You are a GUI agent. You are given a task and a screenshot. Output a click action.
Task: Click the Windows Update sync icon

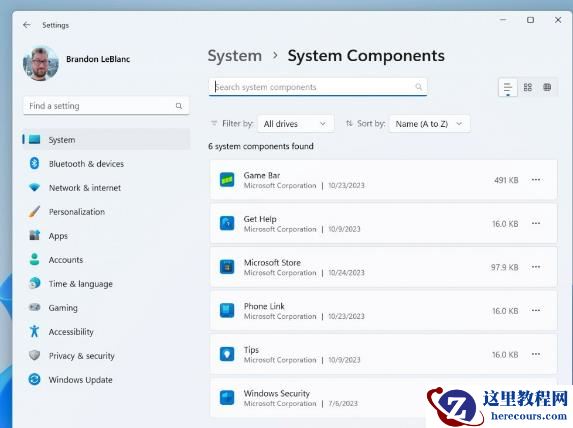click(x=34, y=379)
